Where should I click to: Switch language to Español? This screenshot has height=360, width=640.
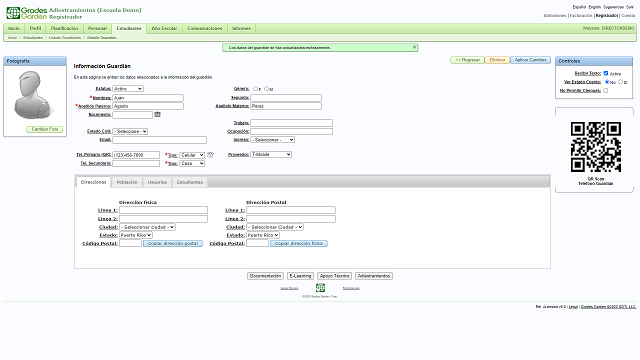(579, 7)
